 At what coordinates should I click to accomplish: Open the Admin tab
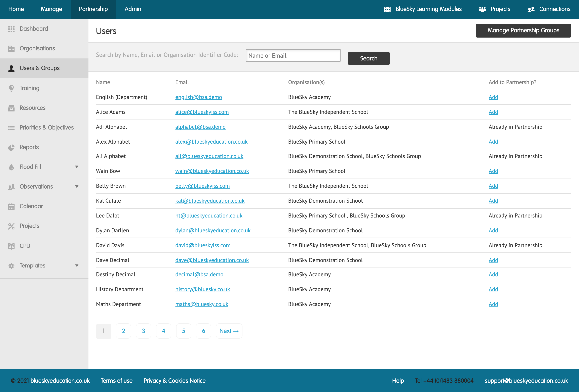tap(133, 9)
